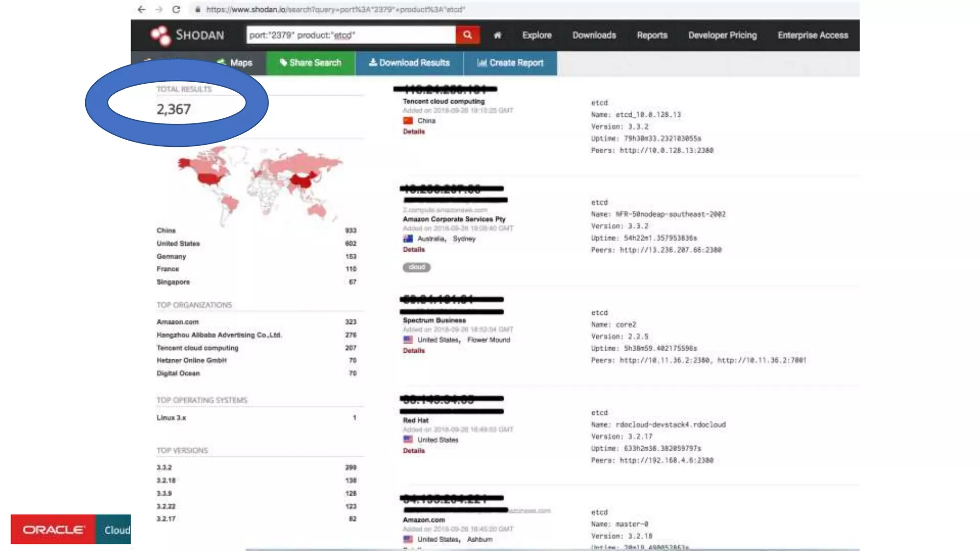Viewport: 980px width, 551px height.
Task: Click the browser forward arrow
Action: pos(159,9)
